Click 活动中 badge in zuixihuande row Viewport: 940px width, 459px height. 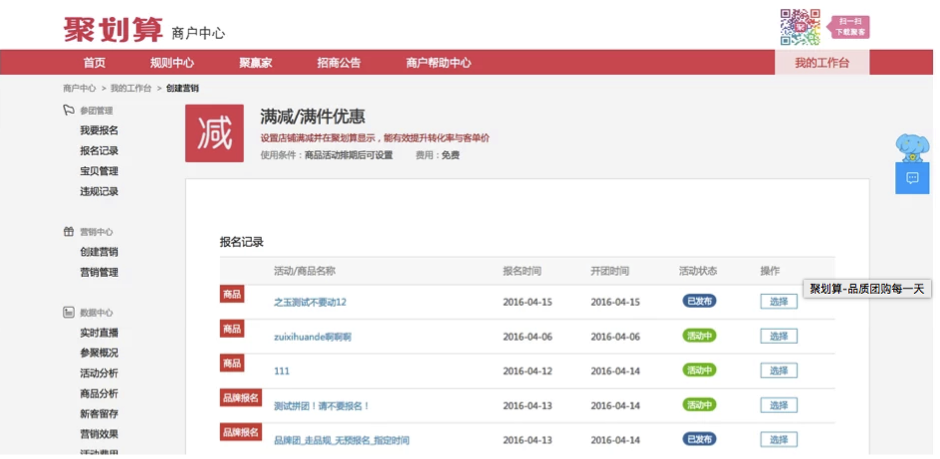(699, 336)
